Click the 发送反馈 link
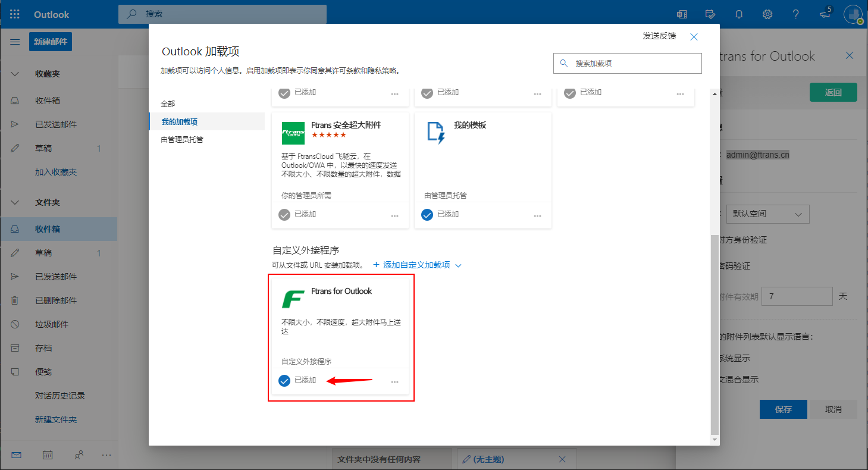Viewport: 868px width, 470px height. pyautogui.click(x=659, y=36)
